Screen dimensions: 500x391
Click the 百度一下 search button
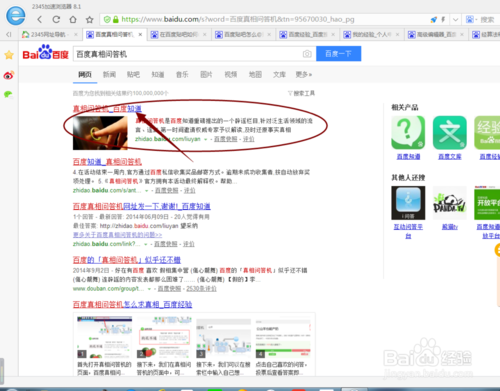point(338,54)
